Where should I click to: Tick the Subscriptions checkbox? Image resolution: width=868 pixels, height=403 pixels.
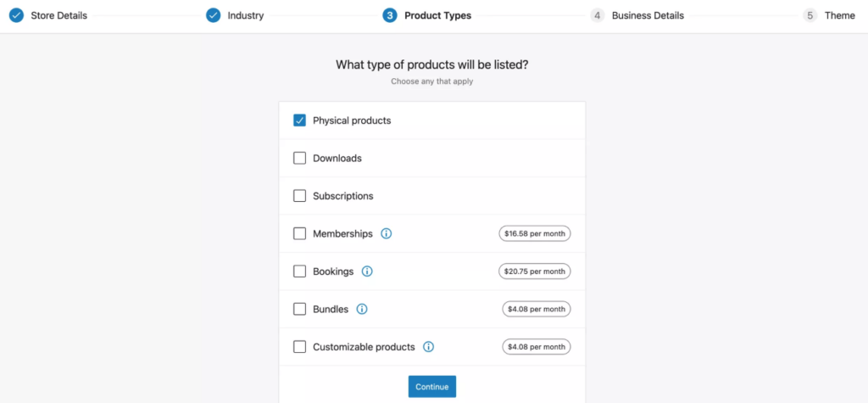300,196
